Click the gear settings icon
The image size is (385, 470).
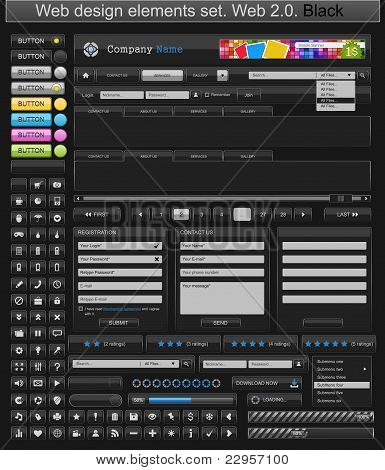tap(19, 350)
